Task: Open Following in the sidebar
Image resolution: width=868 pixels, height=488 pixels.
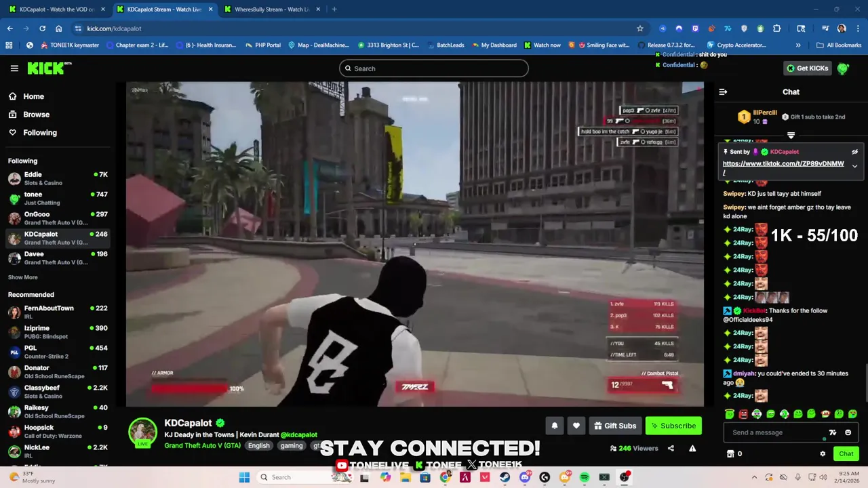Action: pos(33,133)
